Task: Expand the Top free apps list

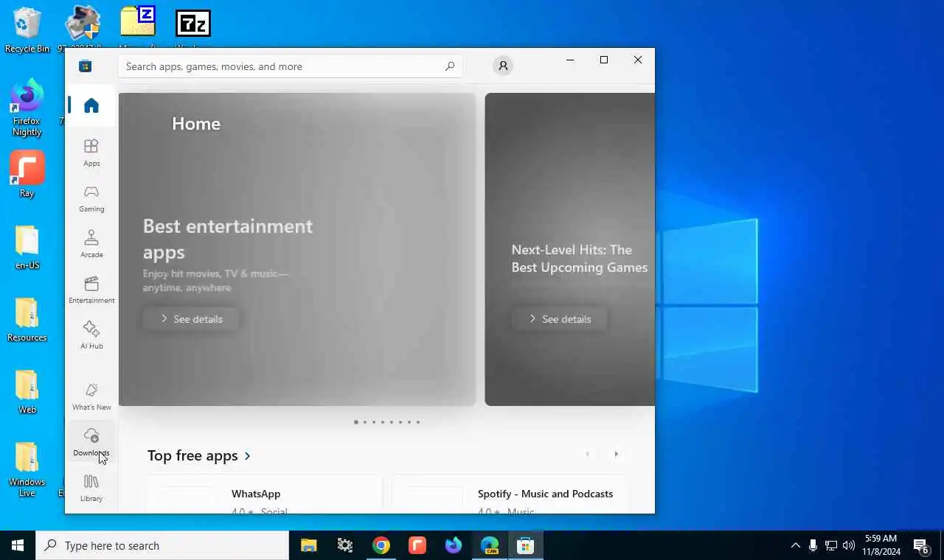Action: 199,455
